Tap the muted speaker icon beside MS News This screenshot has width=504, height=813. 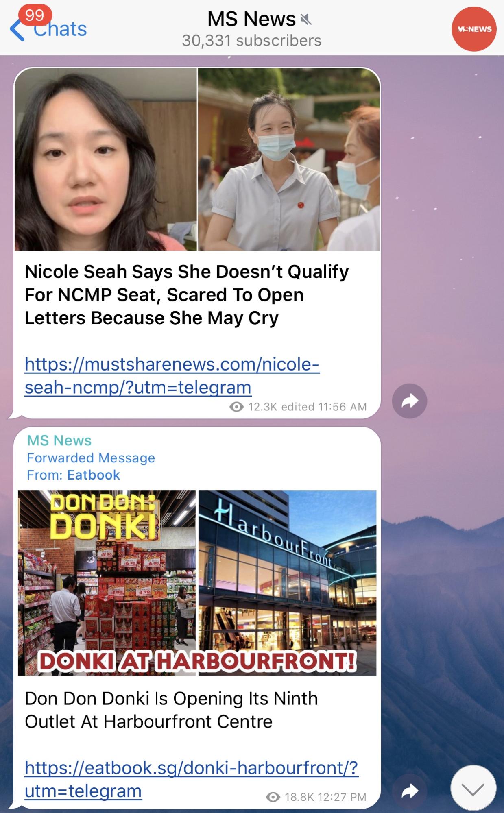[305, 19]
